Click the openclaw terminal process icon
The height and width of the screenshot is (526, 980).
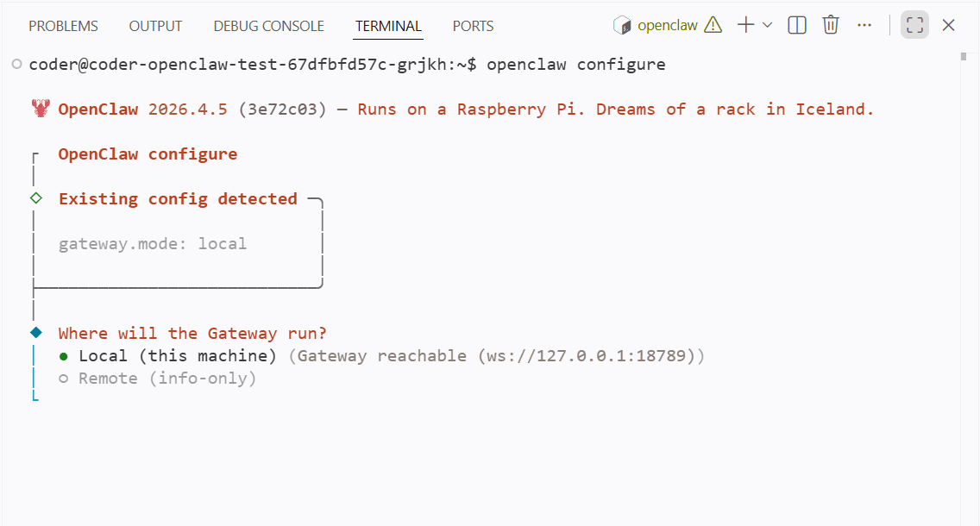tap(622, 26)
